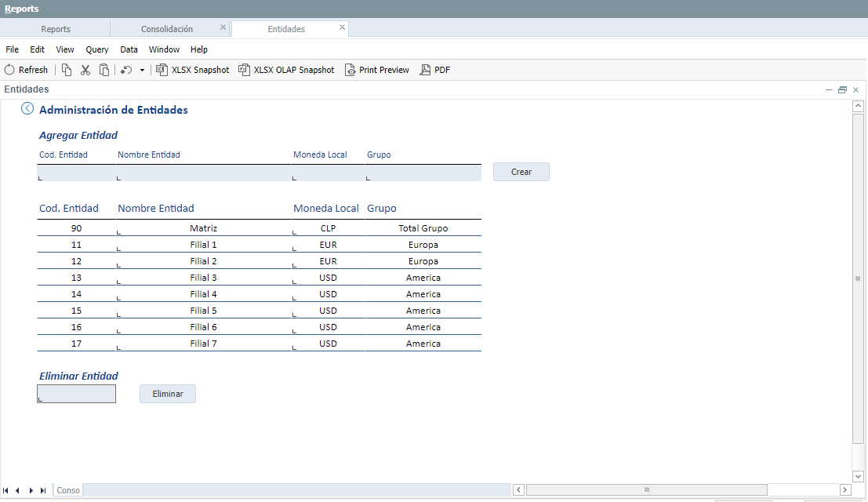
Task: Switch to the Consolidación tab
Action: [x=167, y=29]
